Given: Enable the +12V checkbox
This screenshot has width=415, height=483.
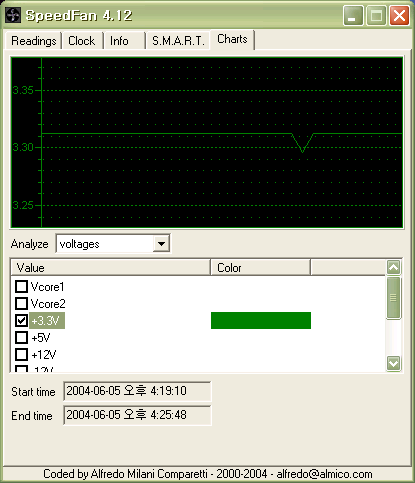Looking at the screenshot, I should [21, 354].
